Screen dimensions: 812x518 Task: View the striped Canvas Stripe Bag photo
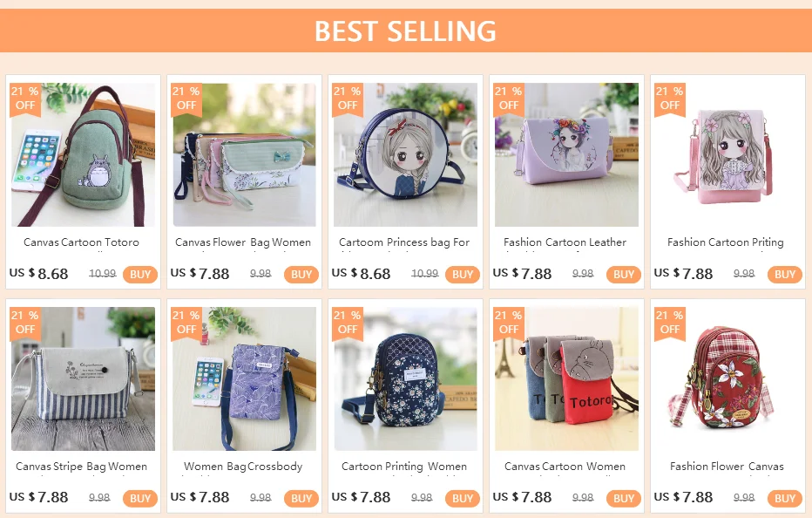point(83,378)
